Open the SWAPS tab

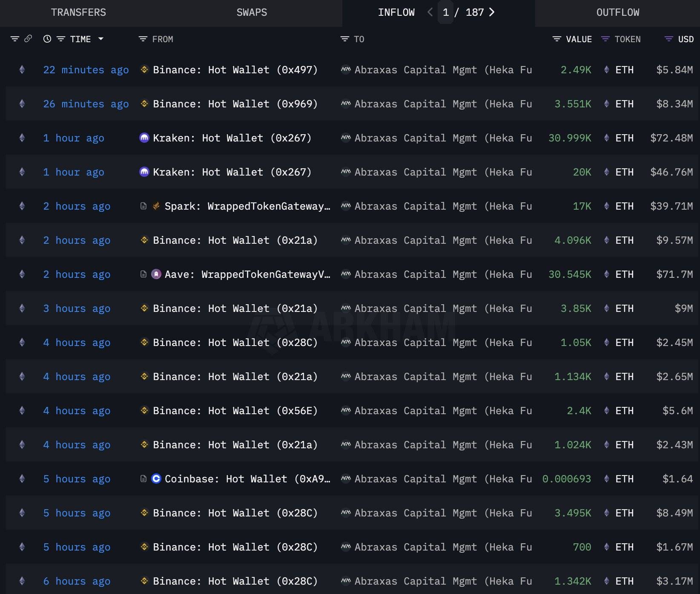pos(252,12)
